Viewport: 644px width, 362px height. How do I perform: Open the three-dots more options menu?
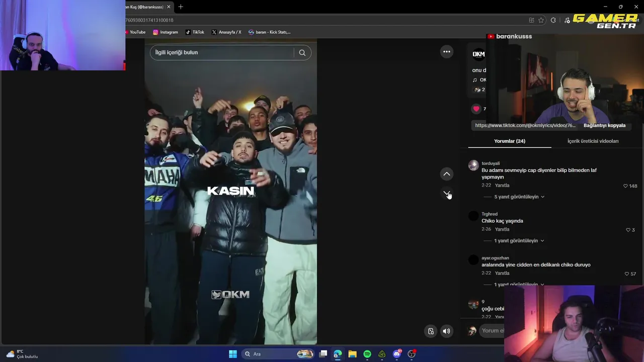click(x=446, y=51)
